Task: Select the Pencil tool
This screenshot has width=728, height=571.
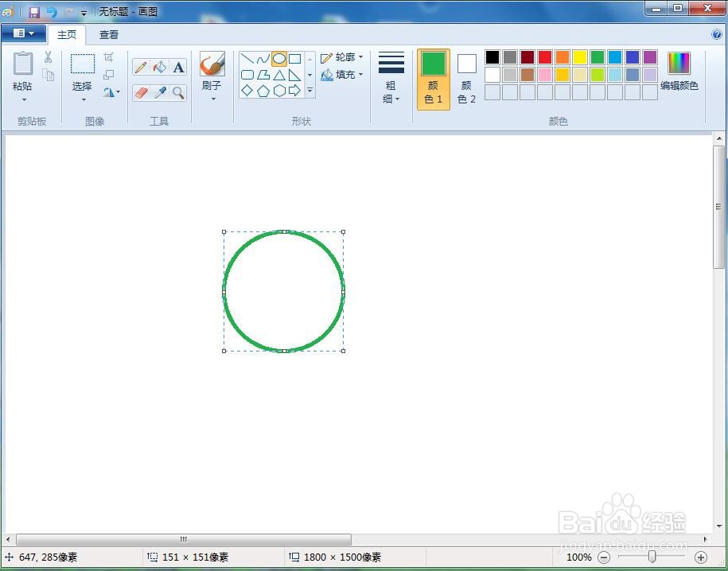Action: point(142,68)
